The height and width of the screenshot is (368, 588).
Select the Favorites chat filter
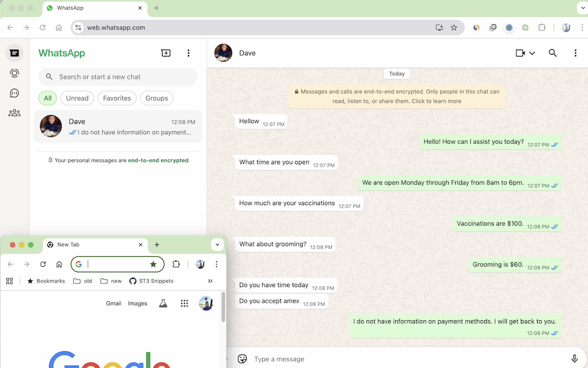117,98
